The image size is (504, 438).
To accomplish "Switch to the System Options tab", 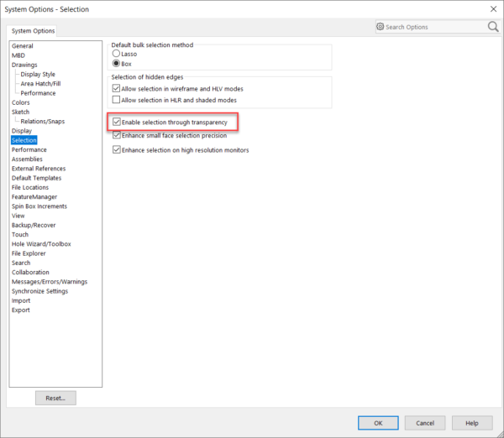I will [33, 31].
